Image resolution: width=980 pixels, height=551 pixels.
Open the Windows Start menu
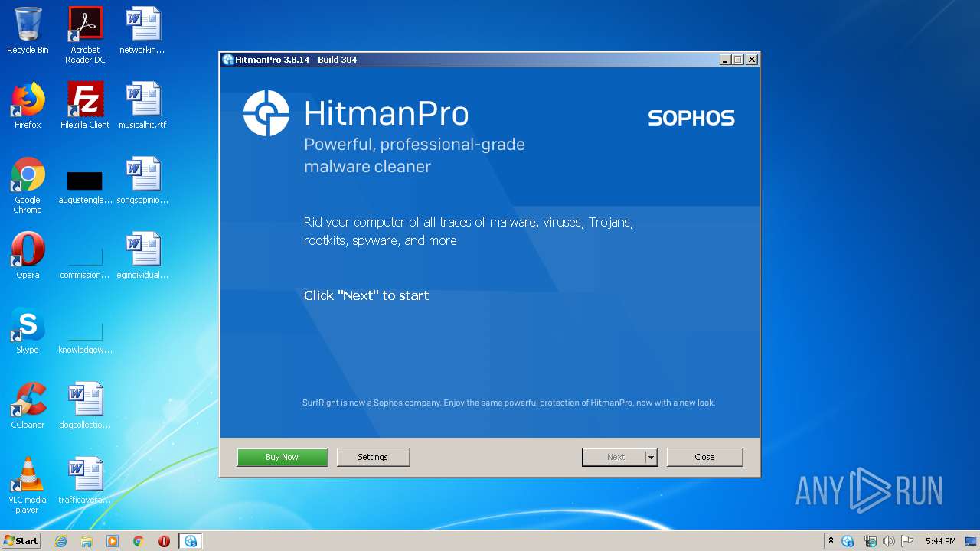pyautogui.click(x=21, y=541)
